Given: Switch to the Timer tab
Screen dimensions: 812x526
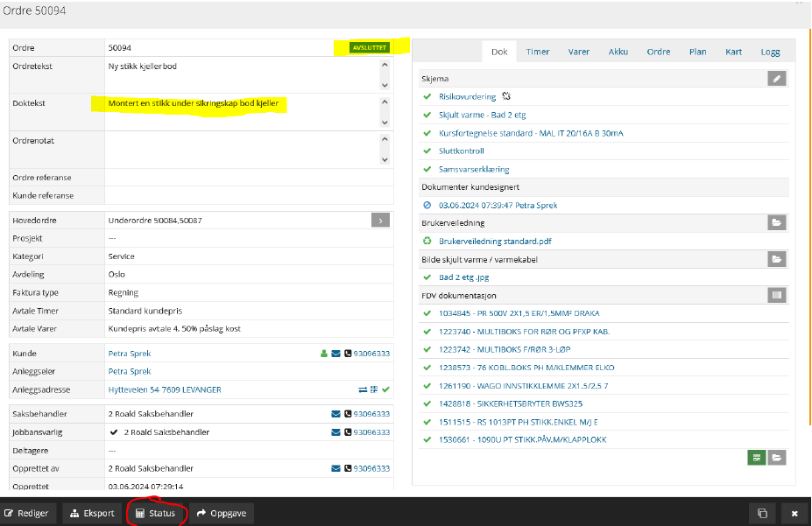Looking at the screenshot, I should pos(538,52).
